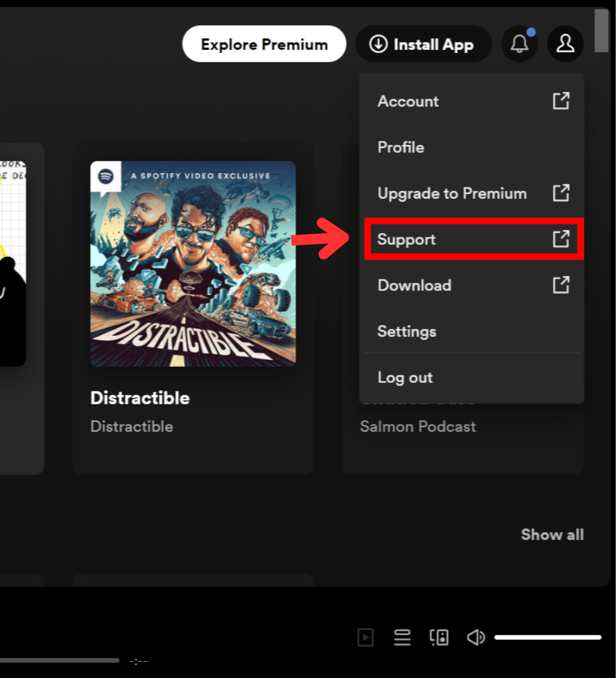Select Support from the user menu
The width and height of the screenshot is (616, 678).
pos(407,239)
